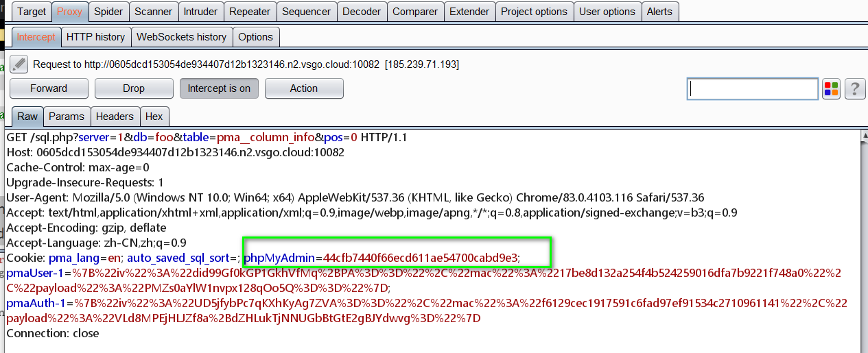This screenshot has height=353, width=868.
Task: Click the table=pma__column_info parameter text
Action: pos(248,137)
